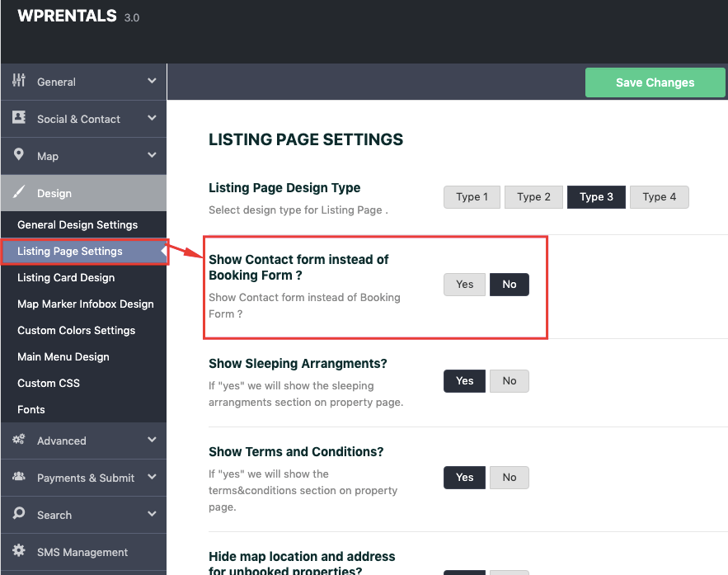Screen dimensions: 728x575
Task: Select listing design Type 4
Action: tap(659, 197)
